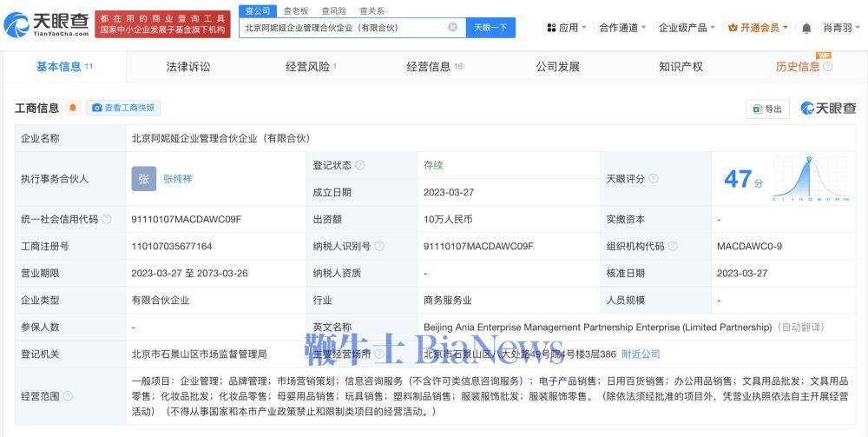Click help icon next to 天眼评分

(654, 179)
